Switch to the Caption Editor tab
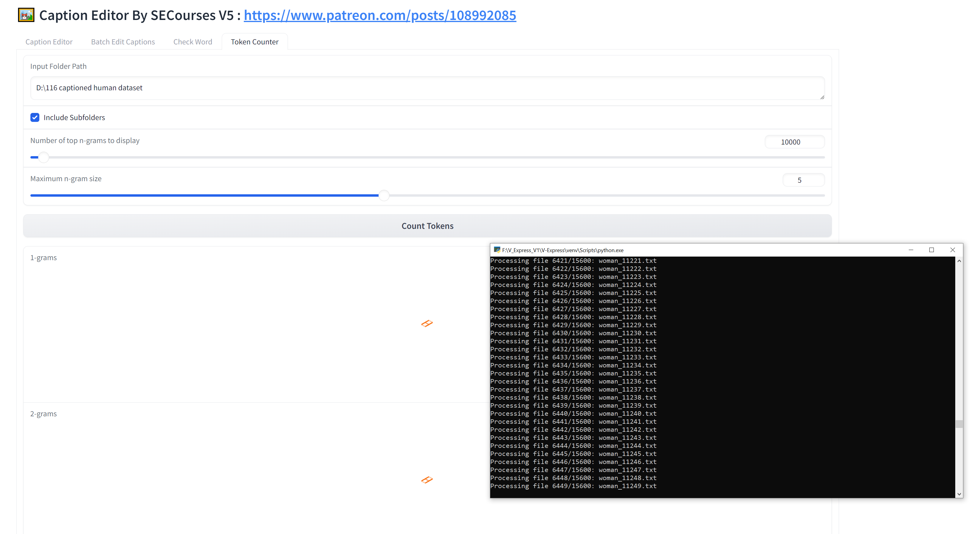Viewport: 980px width, 534px height. (49, 42)
